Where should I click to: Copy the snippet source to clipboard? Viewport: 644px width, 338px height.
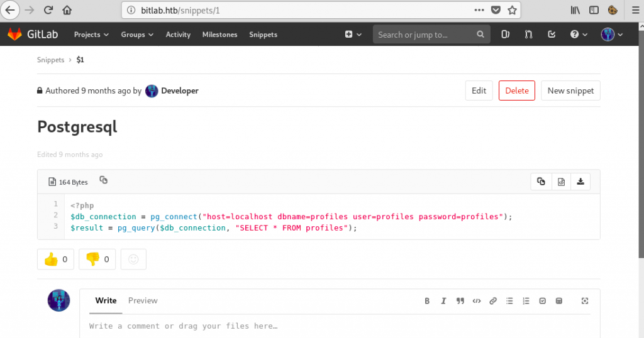tap(541, 182)
